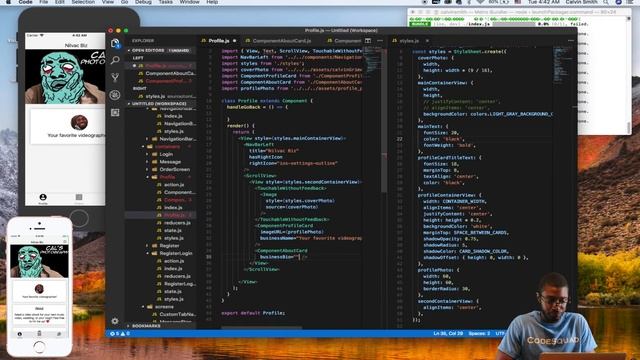The height and width of the screenshot is (360, 640).
Task: Open state.js under Profile folder
Action: tap(173, 231)
